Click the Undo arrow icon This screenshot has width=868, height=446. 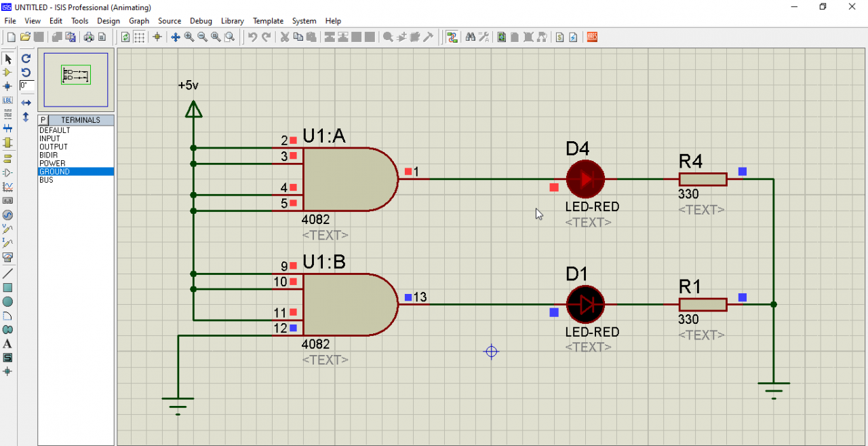coord(252,37)
